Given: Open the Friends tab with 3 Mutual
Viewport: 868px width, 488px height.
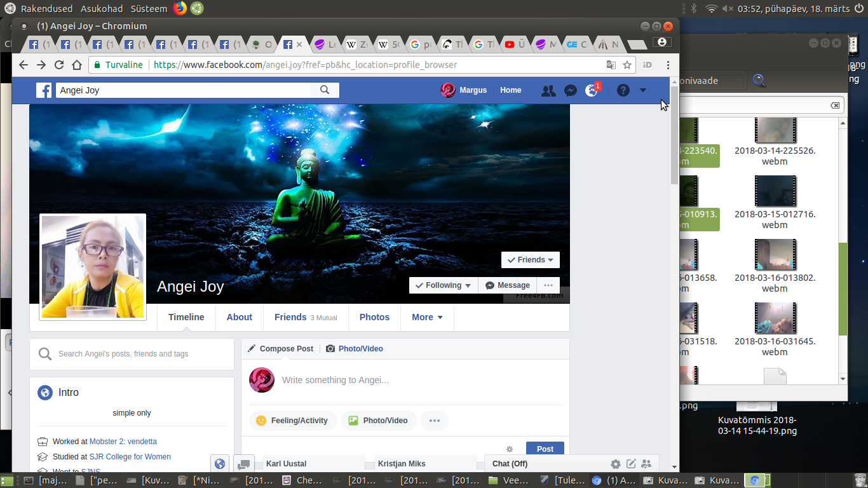Looking at the screenshot, I should click(306, 317).
